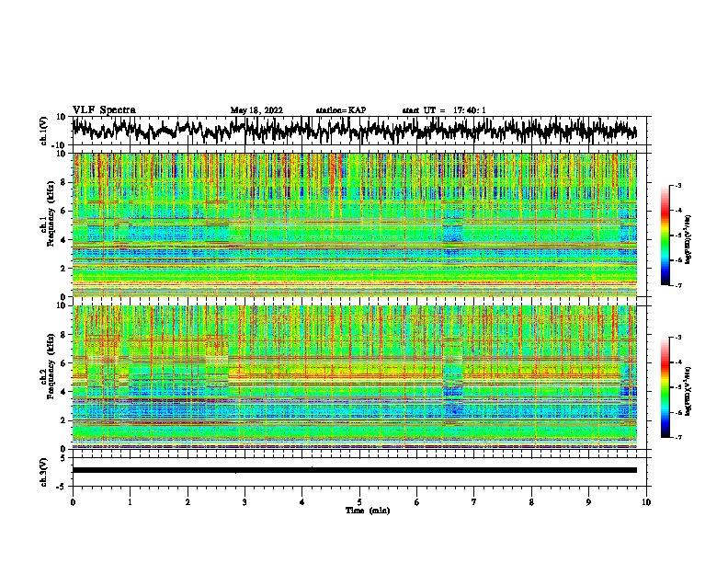The height and width of the screenshot is (563, 728).
Task: Click the time axis tick label '5'
Action: [359, 502]
